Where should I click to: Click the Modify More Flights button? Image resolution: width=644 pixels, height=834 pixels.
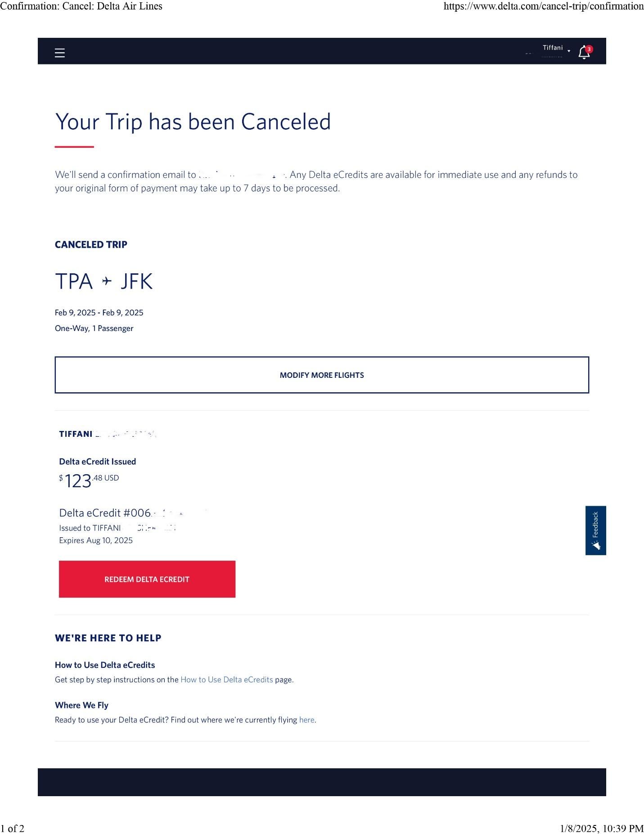coord(322,375)
